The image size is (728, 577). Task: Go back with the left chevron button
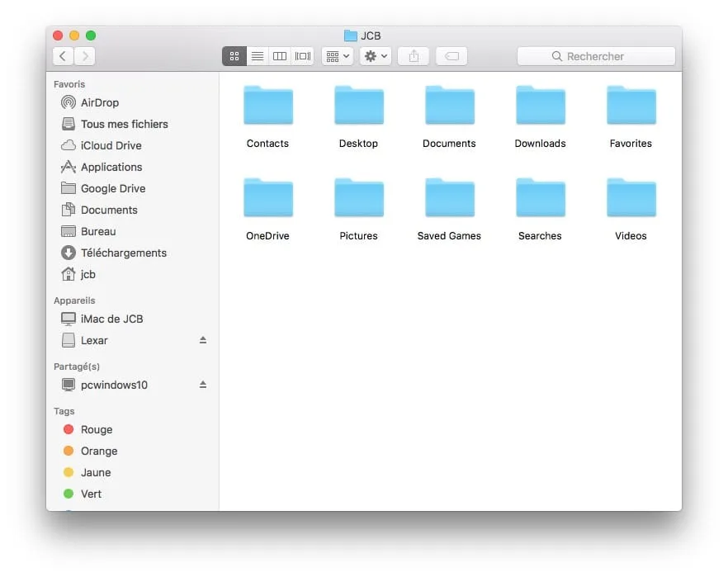[x=63, y=56]
